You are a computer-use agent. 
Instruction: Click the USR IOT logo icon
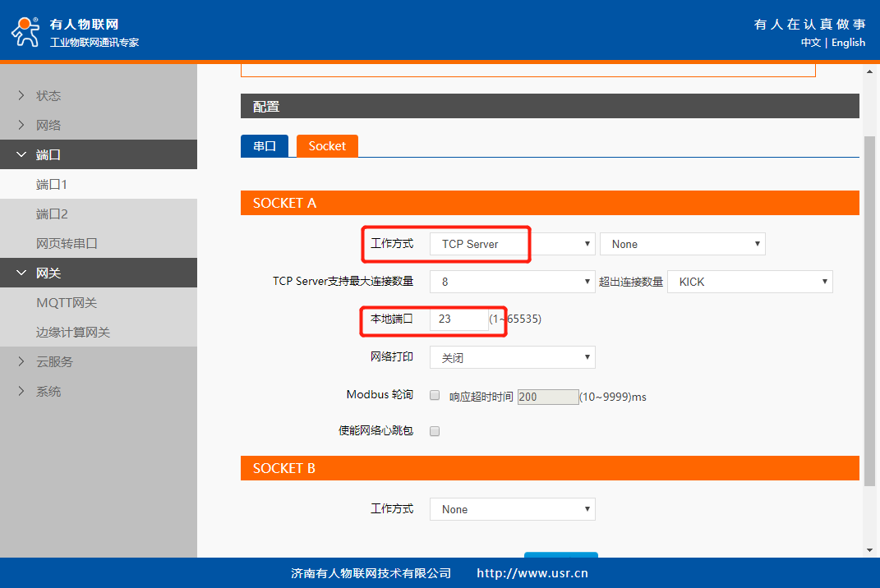(x=25, y=31)
